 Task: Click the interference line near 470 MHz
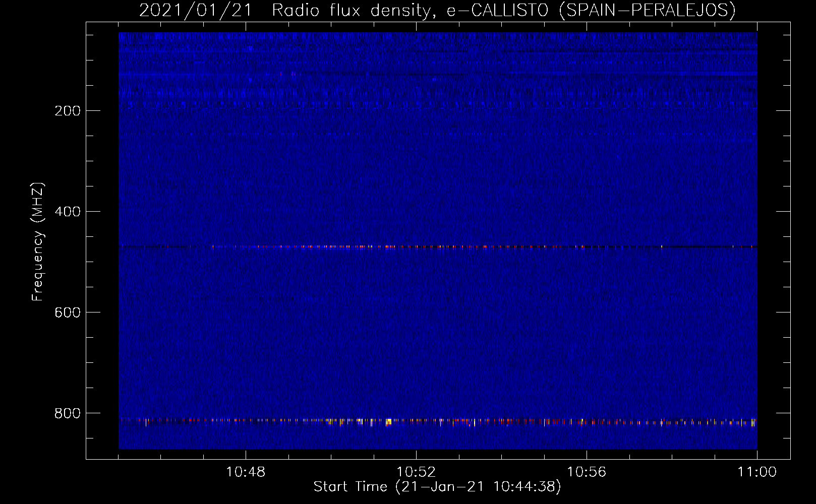click(x=438, y=246)
